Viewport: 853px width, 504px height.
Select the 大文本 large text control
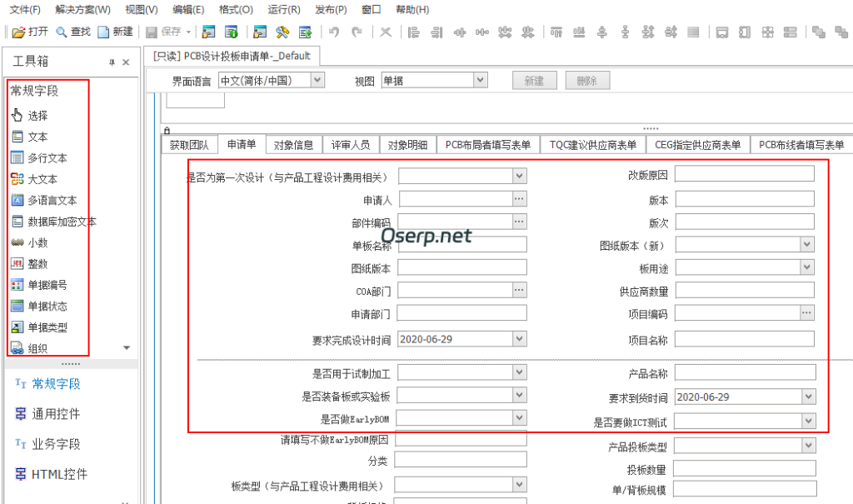(37, 177)
